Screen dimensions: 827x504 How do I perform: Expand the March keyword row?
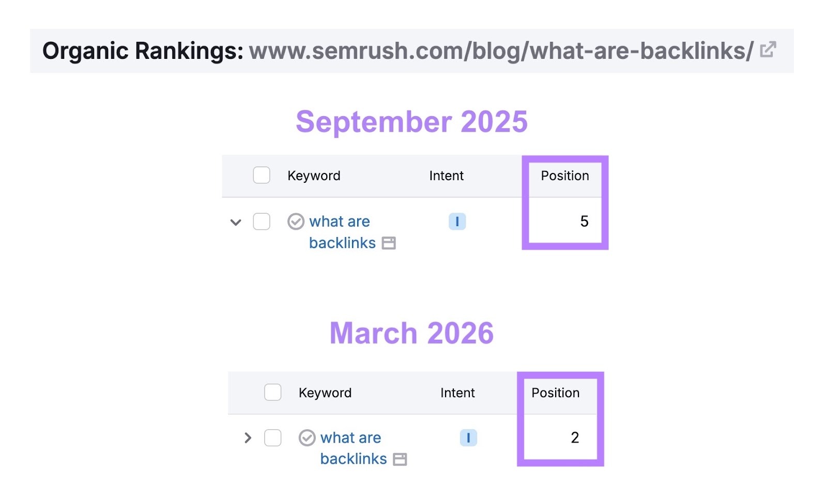click(x=249, y=438)
